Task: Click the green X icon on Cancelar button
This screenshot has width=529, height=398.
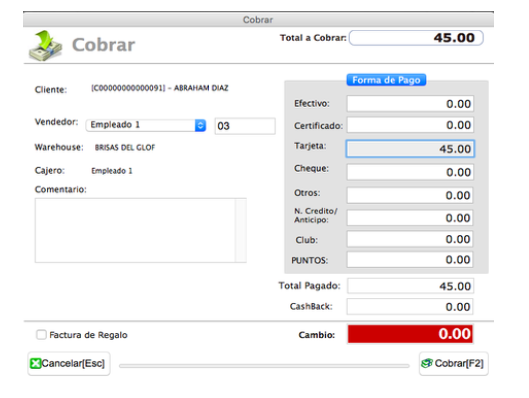Action: [x=35, y=363]
